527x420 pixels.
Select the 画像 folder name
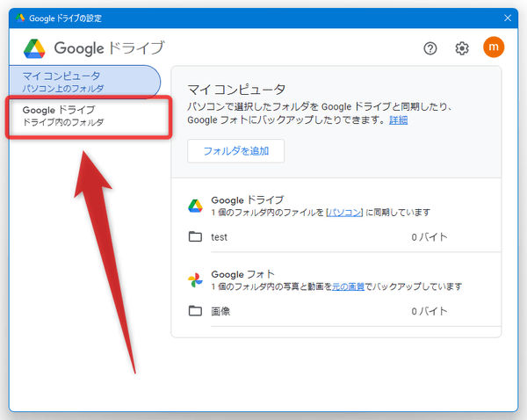[221, 311]
